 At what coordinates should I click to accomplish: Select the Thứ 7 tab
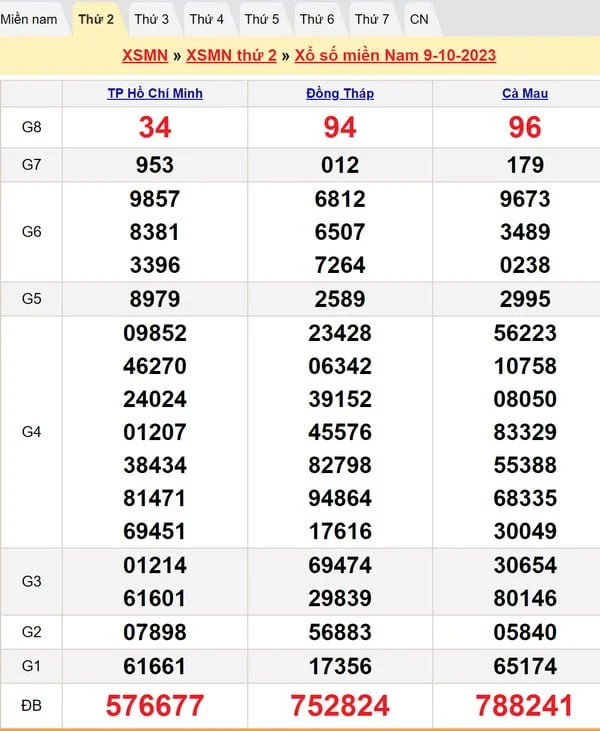coord(372,19)
